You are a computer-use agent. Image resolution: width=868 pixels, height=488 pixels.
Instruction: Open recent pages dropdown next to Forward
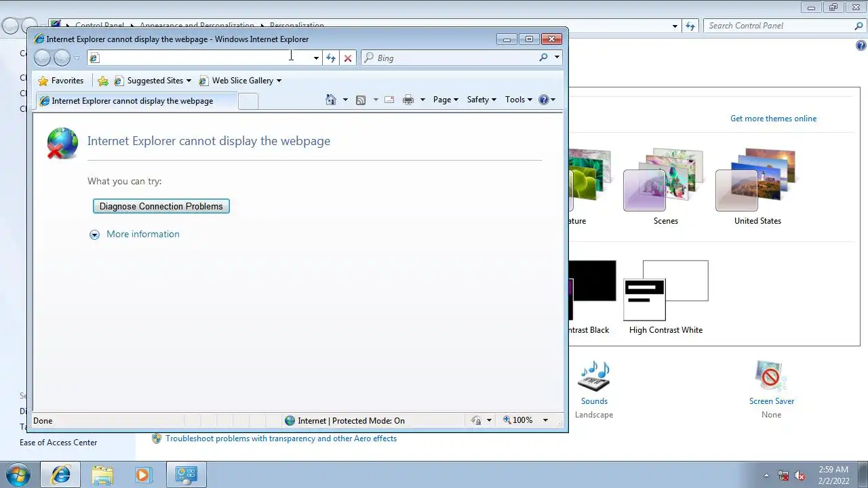[x=77, y=58]
